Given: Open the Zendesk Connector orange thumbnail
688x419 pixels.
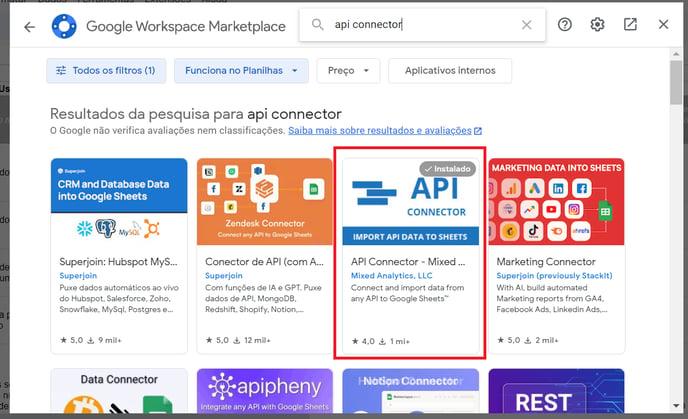Looking at the screenshot, I should (x=265, y=201).
